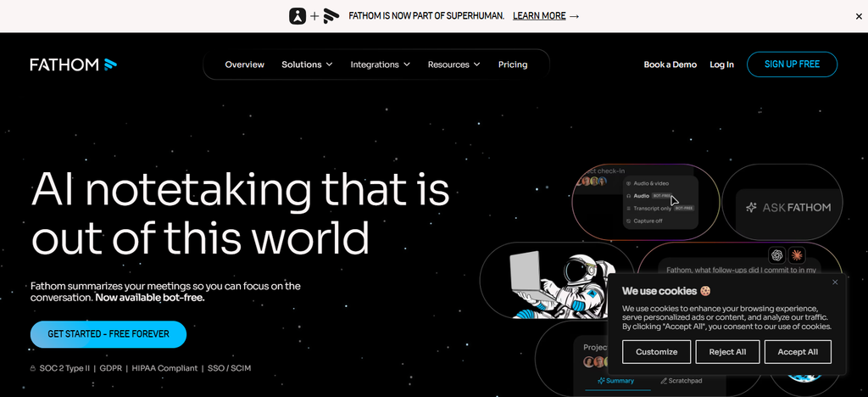Expand the Solutions dropdown

coord(307,64)
